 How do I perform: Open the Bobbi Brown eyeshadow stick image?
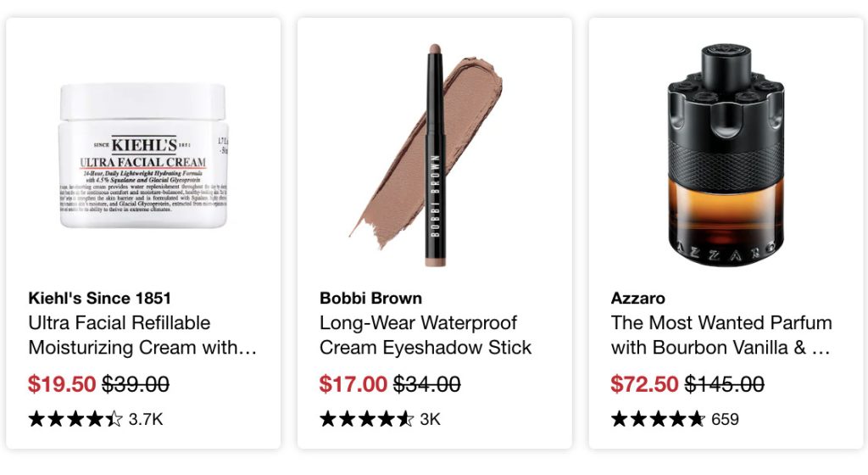(x=426, y=155)
